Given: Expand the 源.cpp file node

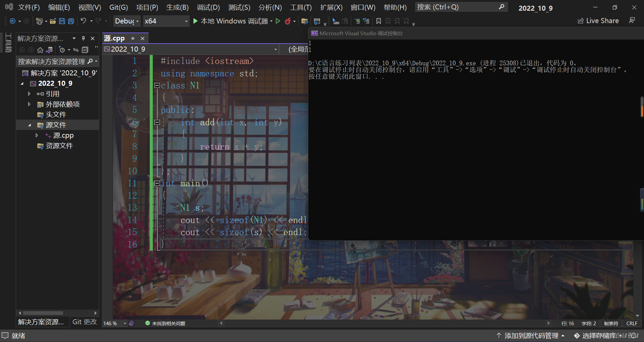Looking at the screenshot, I should coord(37,135).
